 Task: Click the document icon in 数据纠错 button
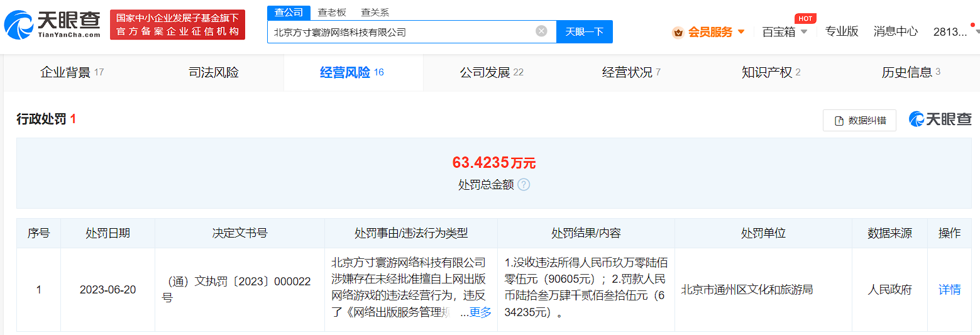[839, 121]
